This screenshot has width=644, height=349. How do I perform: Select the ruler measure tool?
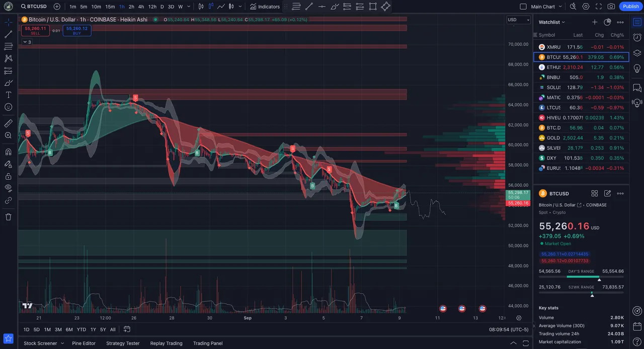(8, 123)
